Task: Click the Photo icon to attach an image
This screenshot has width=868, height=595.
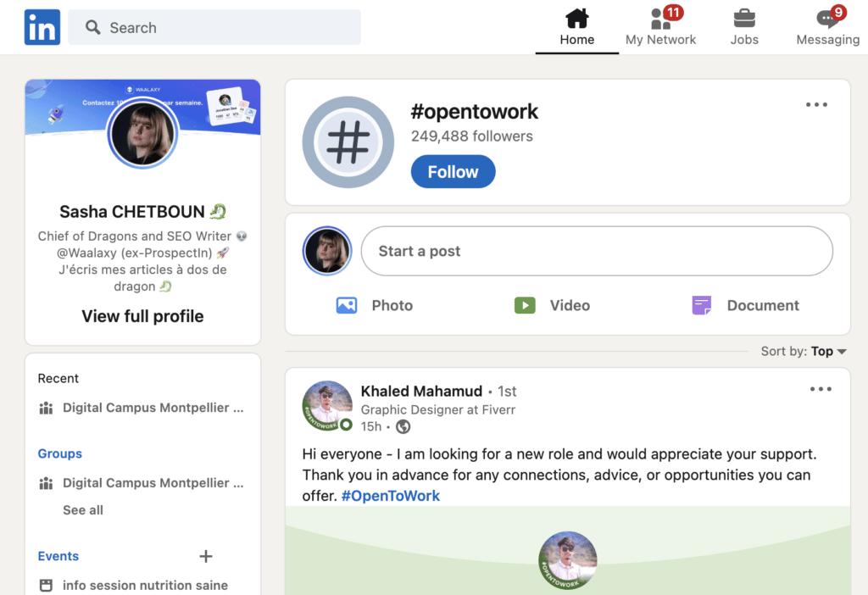Action: click(x=347, y=304)
